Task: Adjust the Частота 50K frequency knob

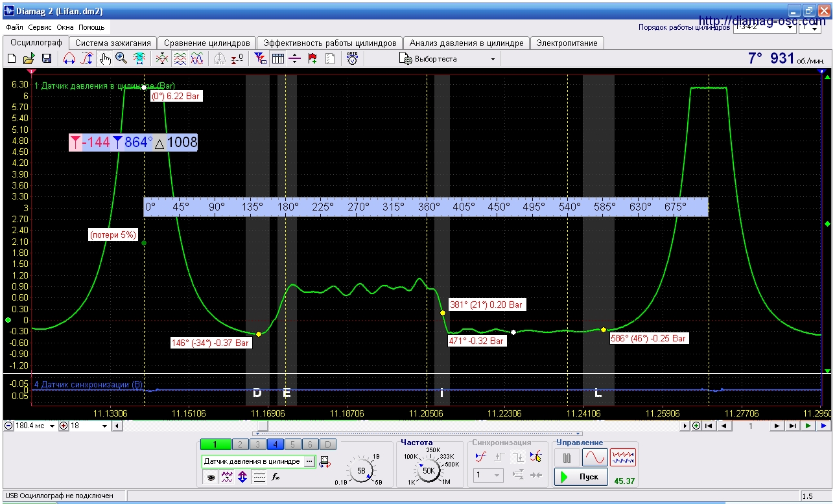Action: tap(429, 472)
